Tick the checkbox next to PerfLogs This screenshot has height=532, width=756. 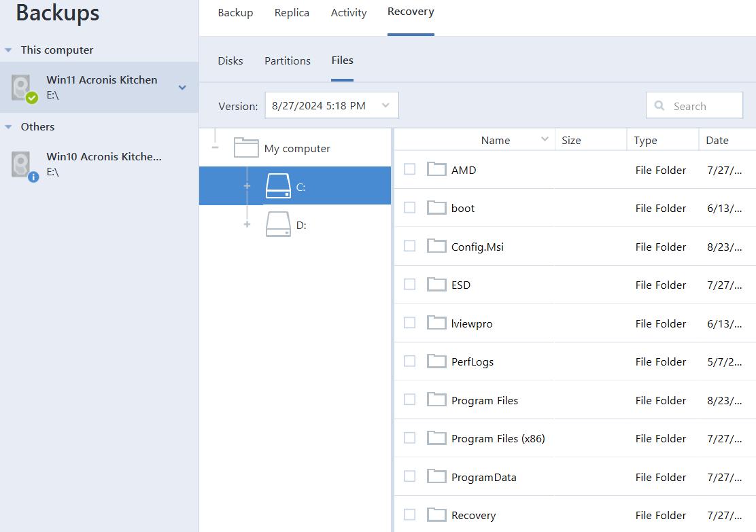(409, 361)
